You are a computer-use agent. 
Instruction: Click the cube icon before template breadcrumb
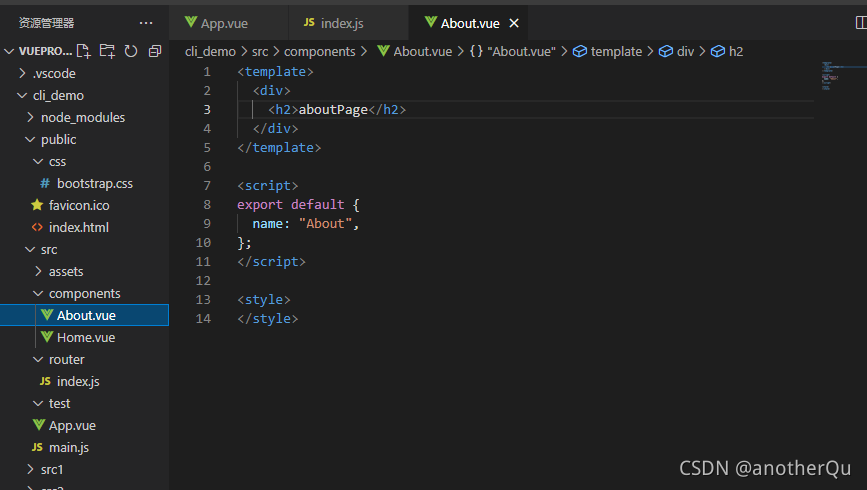[579, 51]
